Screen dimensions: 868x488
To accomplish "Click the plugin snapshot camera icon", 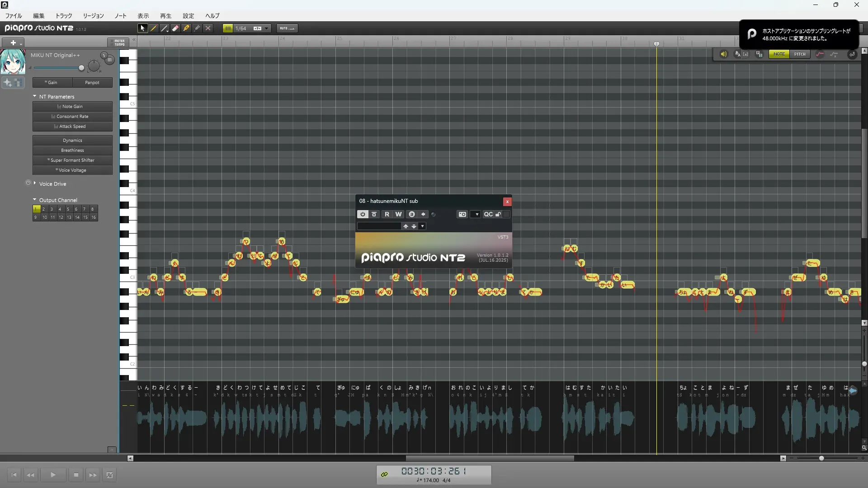I will pos(462,215).
